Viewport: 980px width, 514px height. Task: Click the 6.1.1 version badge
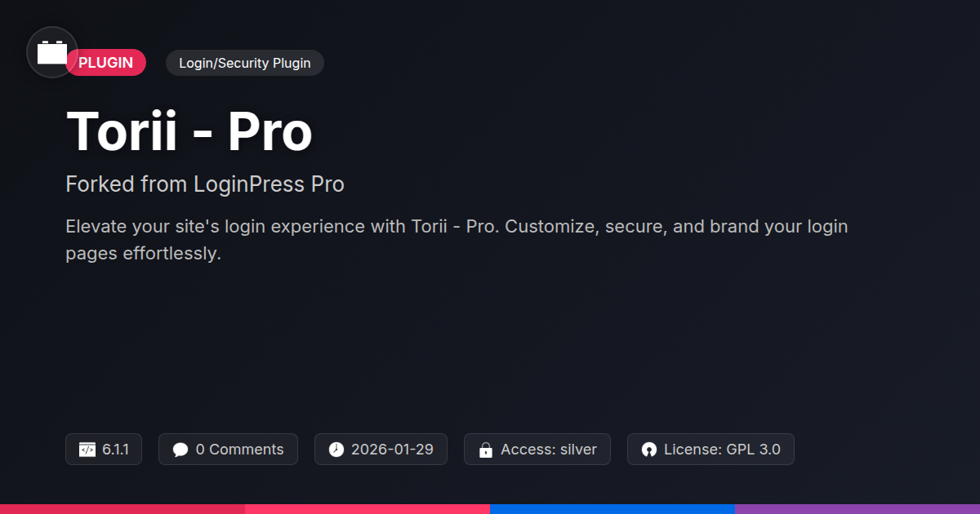(104, 450)
